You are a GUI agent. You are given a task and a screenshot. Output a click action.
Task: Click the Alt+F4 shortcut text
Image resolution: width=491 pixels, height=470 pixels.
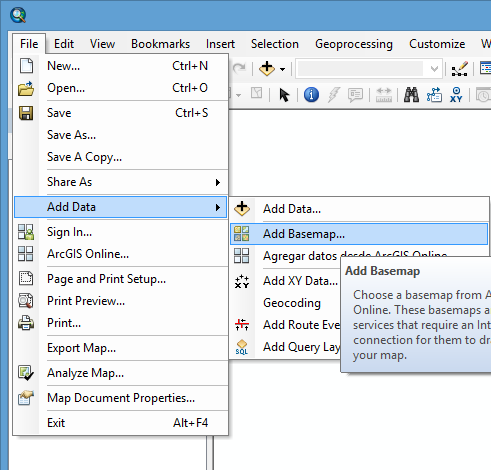click(190, 423)
